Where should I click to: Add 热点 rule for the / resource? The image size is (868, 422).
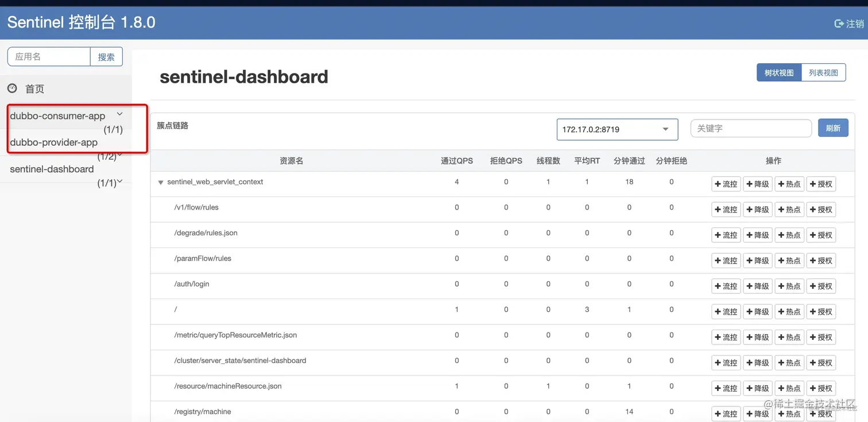(789, 312)
